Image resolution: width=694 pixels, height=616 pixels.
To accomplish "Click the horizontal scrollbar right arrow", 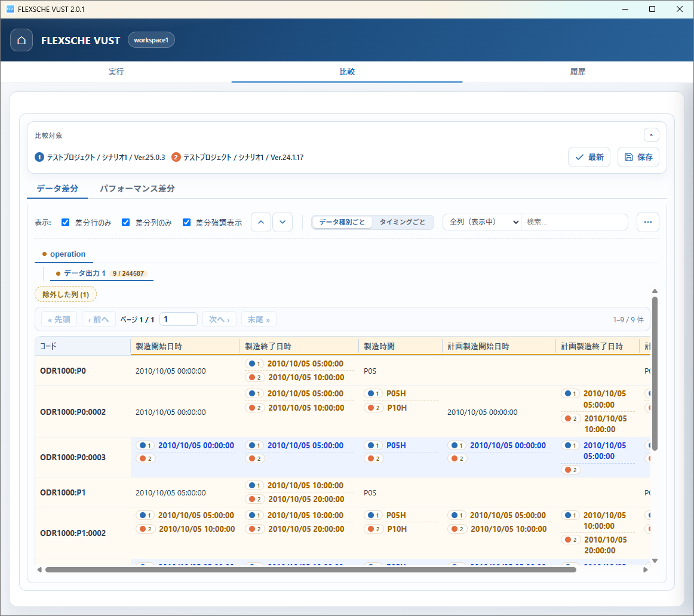I will tap(645, 569).
